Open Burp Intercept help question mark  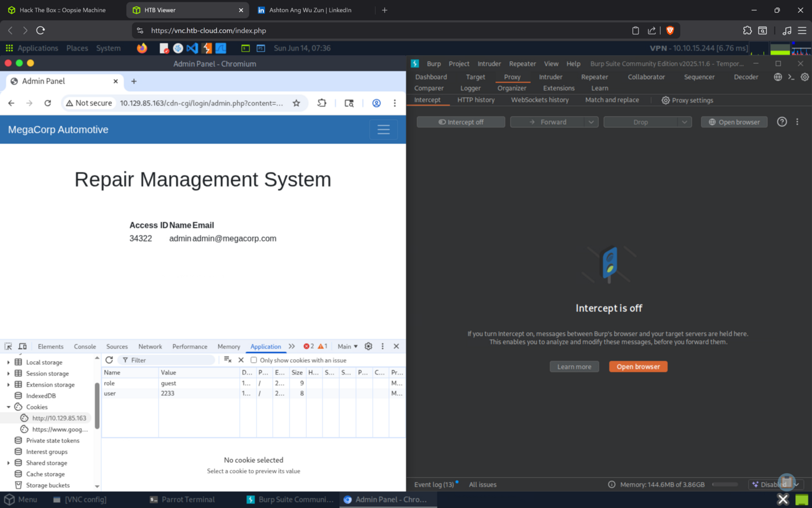(x=782, y=122)
